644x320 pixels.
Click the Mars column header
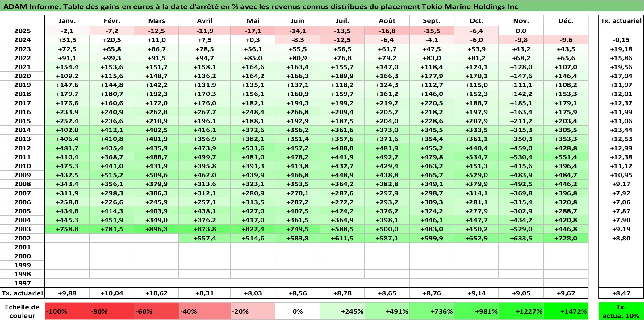click(157, 21)
